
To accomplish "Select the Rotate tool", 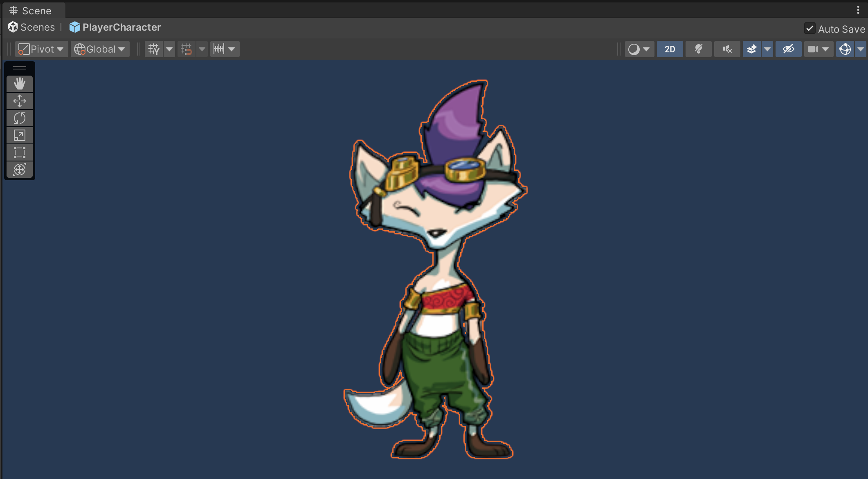I will pos(19,118).
